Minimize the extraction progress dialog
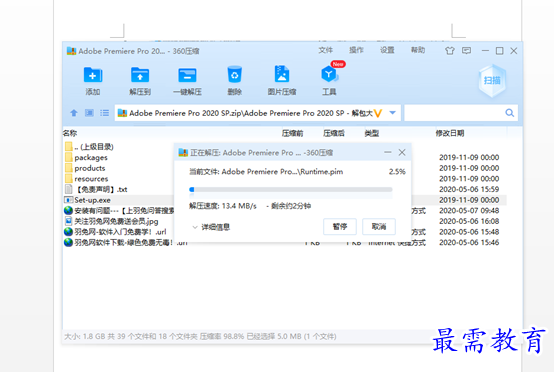 pos(388,152)
